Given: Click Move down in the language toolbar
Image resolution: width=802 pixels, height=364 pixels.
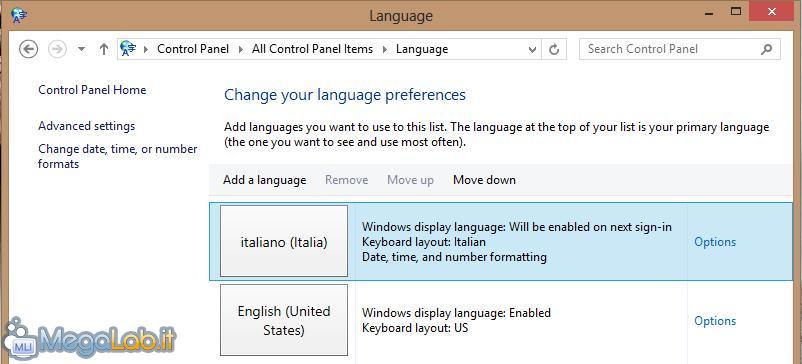Looking at the screenshot, I should [x=484, y=180].
